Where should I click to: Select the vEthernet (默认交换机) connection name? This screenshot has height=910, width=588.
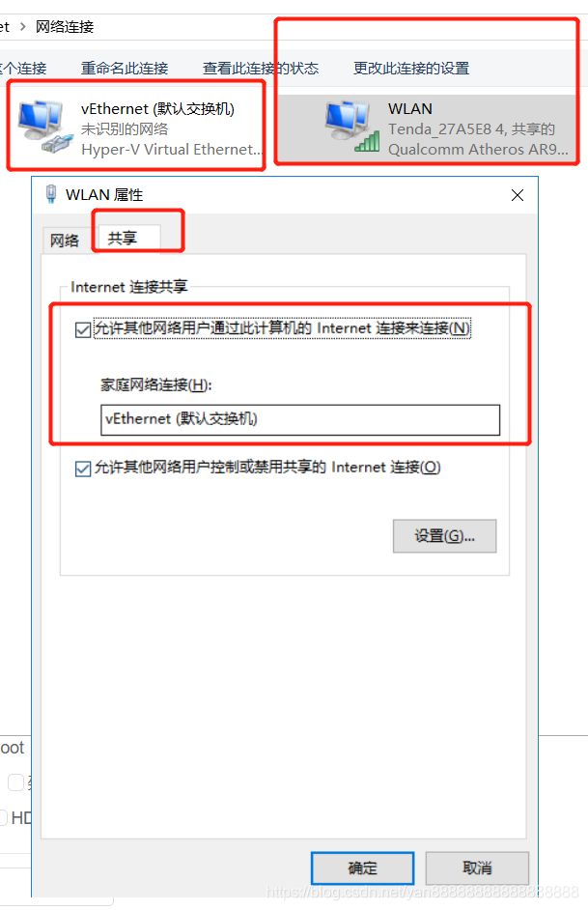(157, 109)
